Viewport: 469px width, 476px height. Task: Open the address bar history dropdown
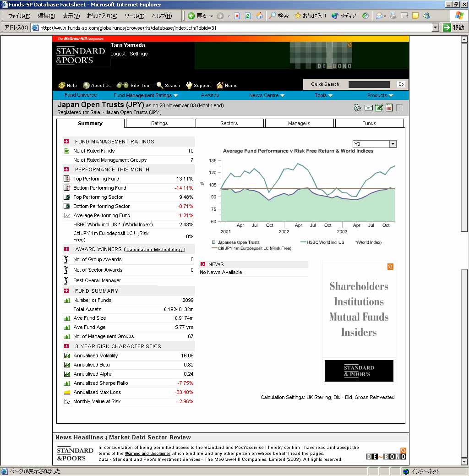[436, 27]
